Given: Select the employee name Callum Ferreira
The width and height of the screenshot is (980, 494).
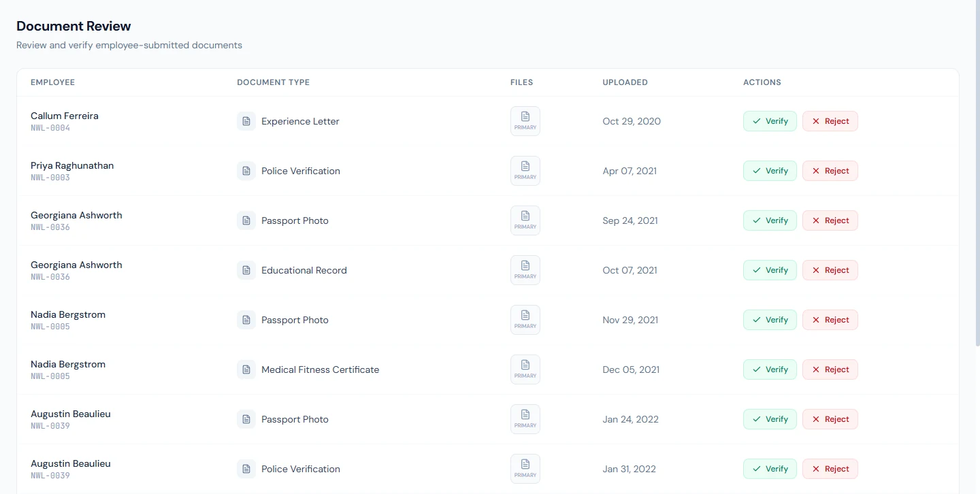Looking at the screenshot, I should click(x=65, y=116).
